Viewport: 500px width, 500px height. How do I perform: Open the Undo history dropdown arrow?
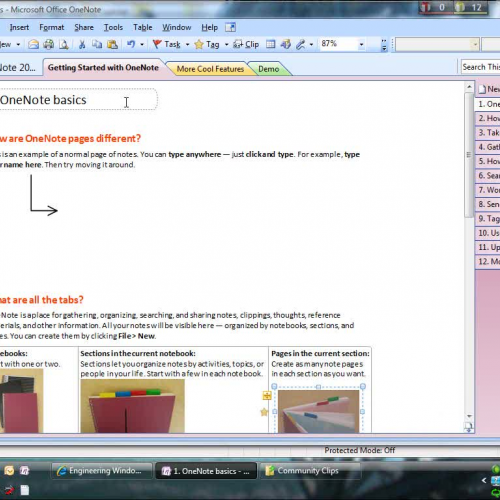(142, 44)
